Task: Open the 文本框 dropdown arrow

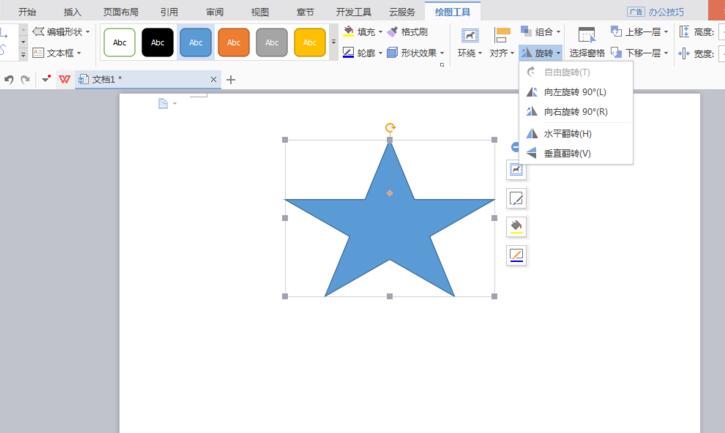Action: [x=79, y=53]
